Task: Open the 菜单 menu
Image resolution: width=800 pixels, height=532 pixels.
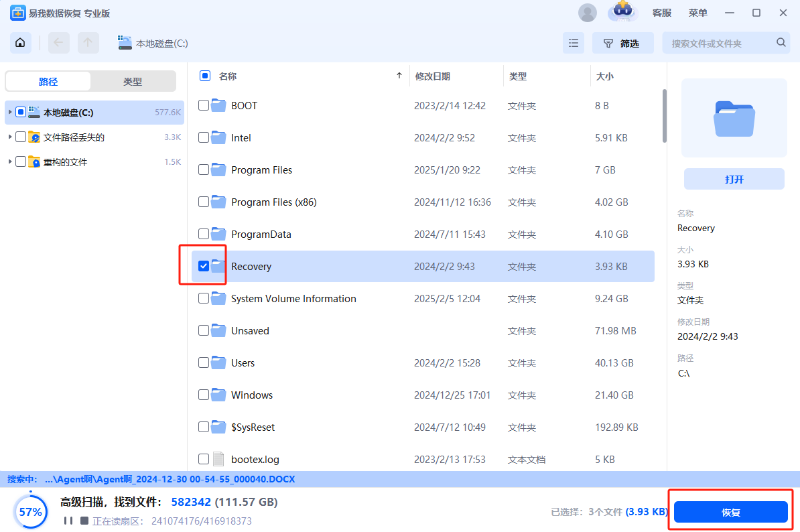Action: coord(697,13)
